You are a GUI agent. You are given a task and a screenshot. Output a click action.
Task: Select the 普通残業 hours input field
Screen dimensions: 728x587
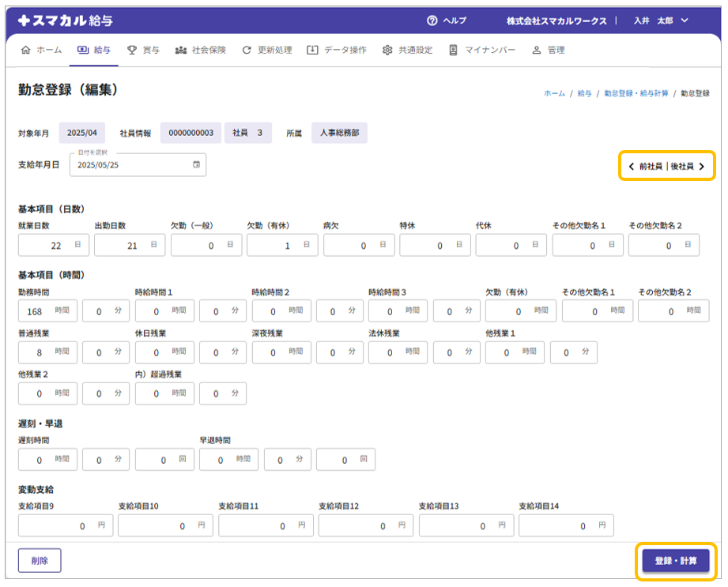coord(38,352)
